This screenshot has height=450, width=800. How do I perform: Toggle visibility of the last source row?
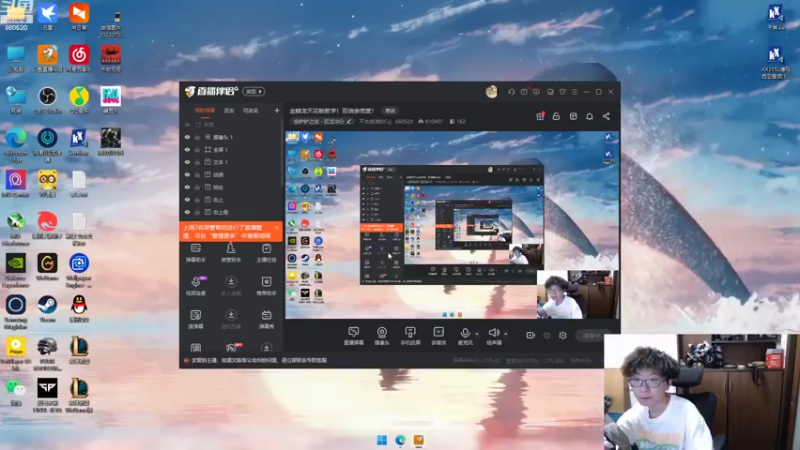(x=187, y=212)
